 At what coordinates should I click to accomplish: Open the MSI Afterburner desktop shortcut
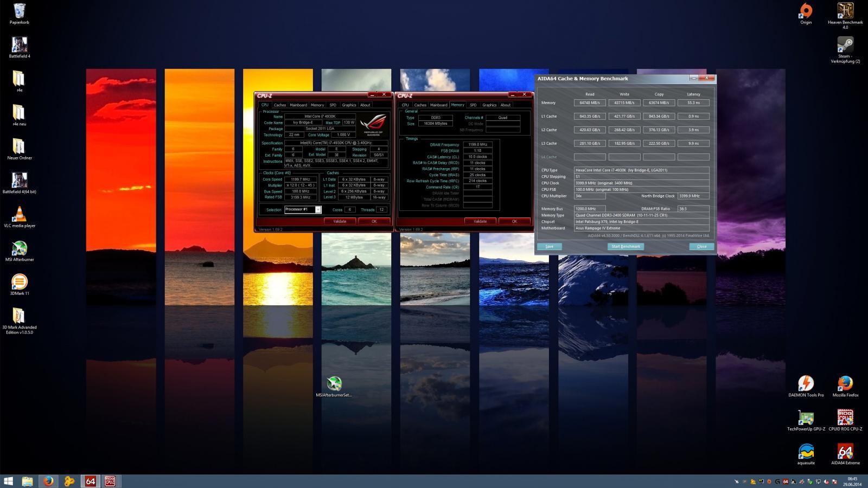pos(20,251)
